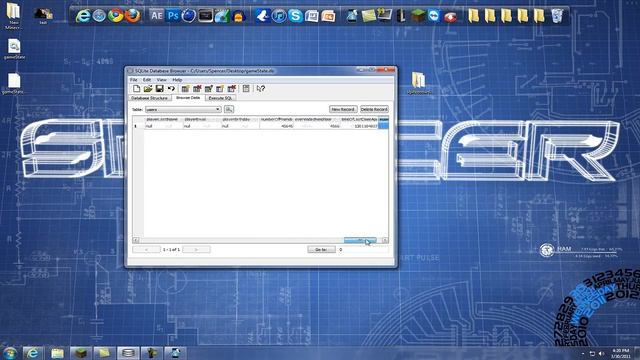Launch After Effects from the top dock
This screenshot has height=360, width=640.
click(156, 16)
